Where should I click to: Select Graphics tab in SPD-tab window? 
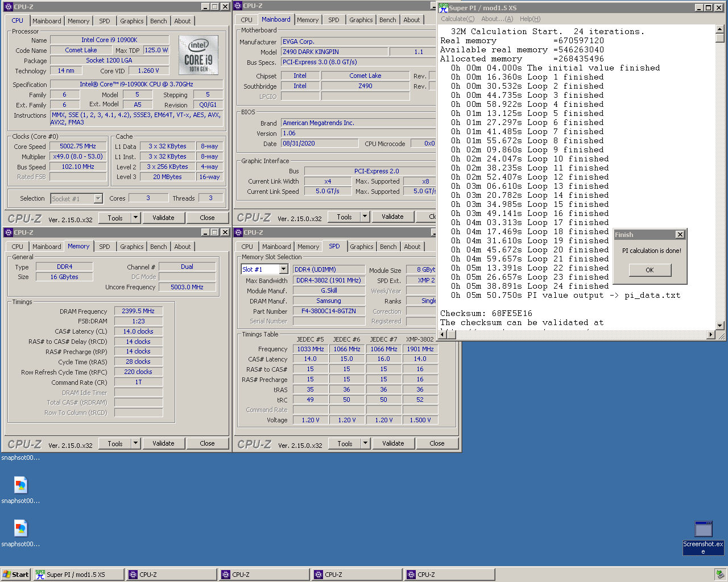(x=362, y=247)
